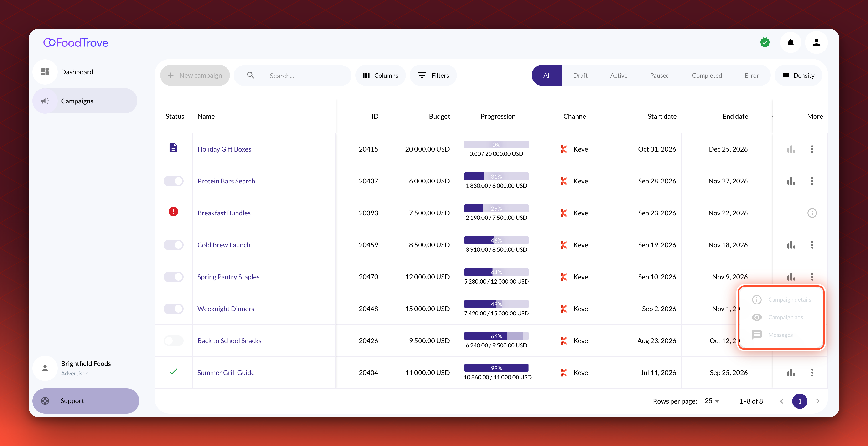Open more options for Holiday Gift Boxes
The image size is (868, 446).
tap(812, 149)
